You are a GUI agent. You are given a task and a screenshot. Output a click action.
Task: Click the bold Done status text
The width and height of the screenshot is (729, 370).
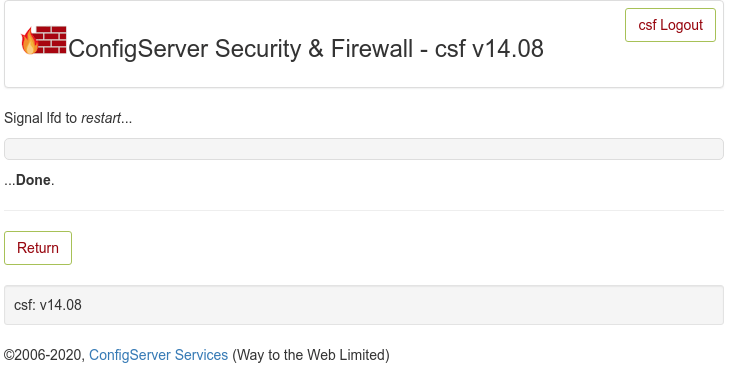pos(33,180)
